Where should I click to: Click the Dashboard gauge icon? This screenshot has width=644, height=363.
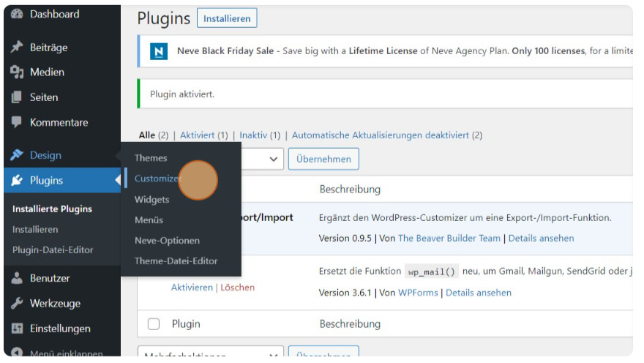coord(17,14)
